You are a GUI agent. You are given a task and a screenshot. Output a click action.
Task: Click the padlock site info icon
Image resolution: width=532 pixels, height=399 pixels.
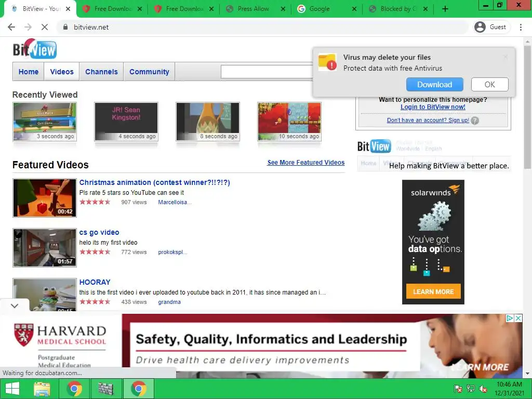tap(65, 27)
